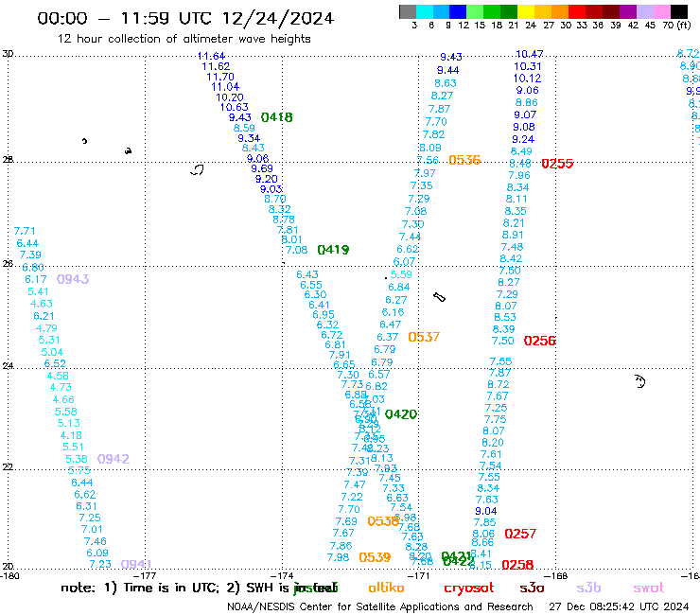This screenshot has height=615, width=700.
Task: Click the lowest wave height value 4.18
Action: click(x=71, y=435)
